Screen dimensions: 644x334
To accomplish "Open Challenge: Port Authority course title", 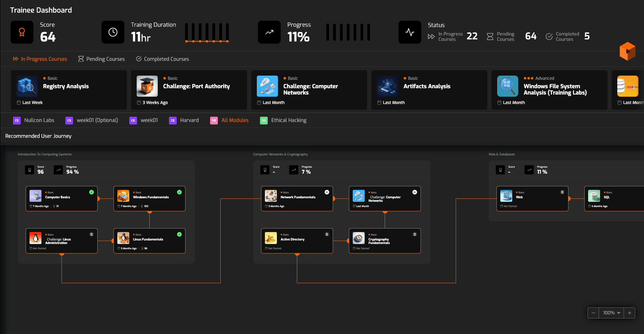I will click(x=196, y=86).
